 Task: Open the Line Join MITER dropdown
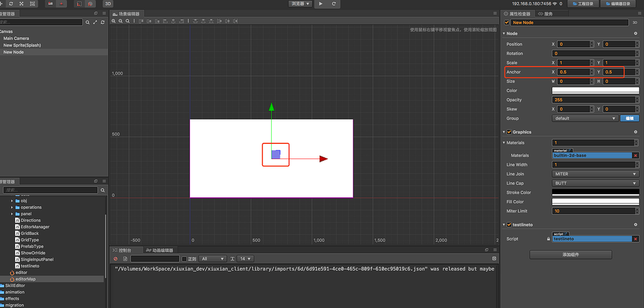pos(596,174)
